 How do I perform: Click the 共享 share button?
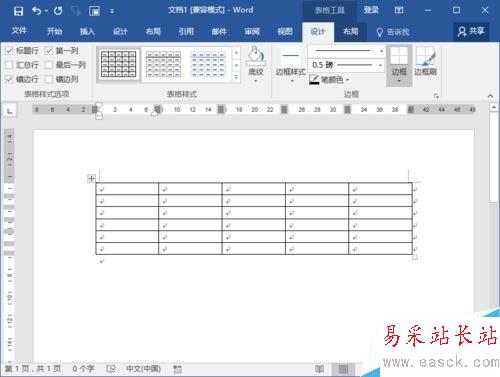pos(471,31)
